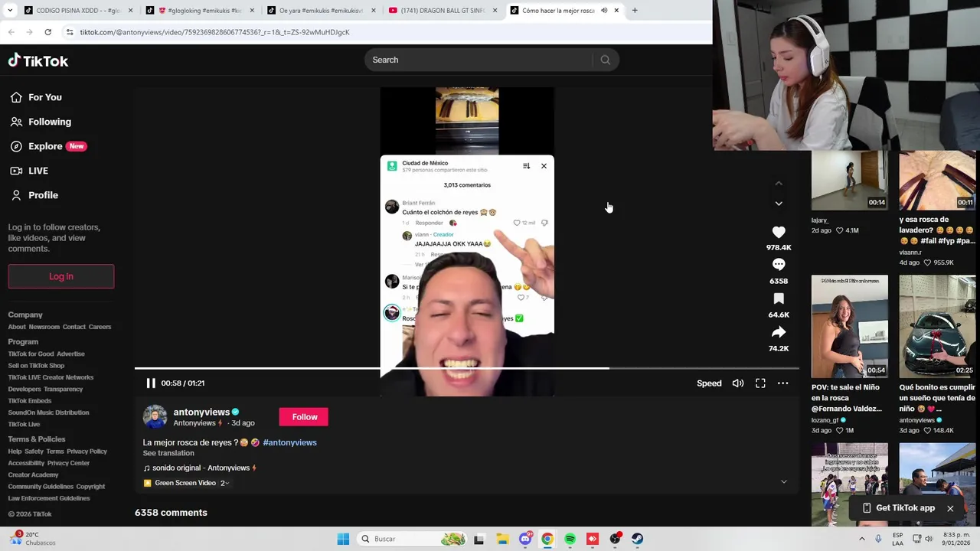Switch to DRAGON BALL GT YouTube tab
Viewport: 980px width, 551px height.
[x=442, y=11]
